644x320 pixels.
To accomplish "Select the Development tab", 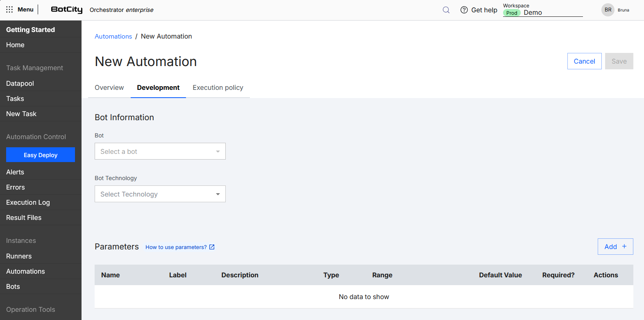I will click(x=158, y=88).
